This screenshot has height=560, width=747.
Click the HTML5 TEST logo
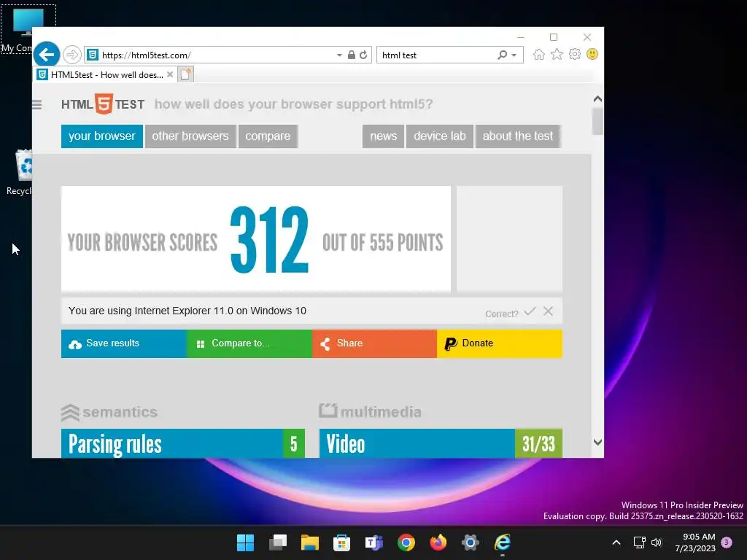coord(103,104)
